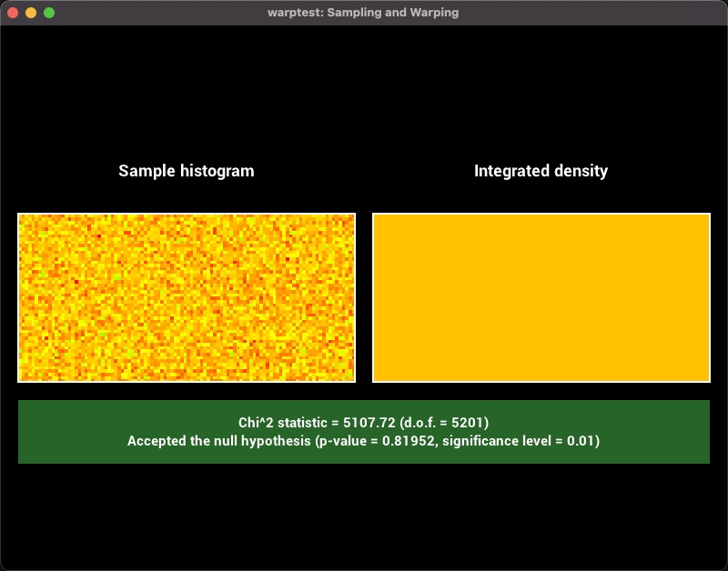Click the 'Sample histogram' heading
The image size is (728, 571).
[186, 171]
